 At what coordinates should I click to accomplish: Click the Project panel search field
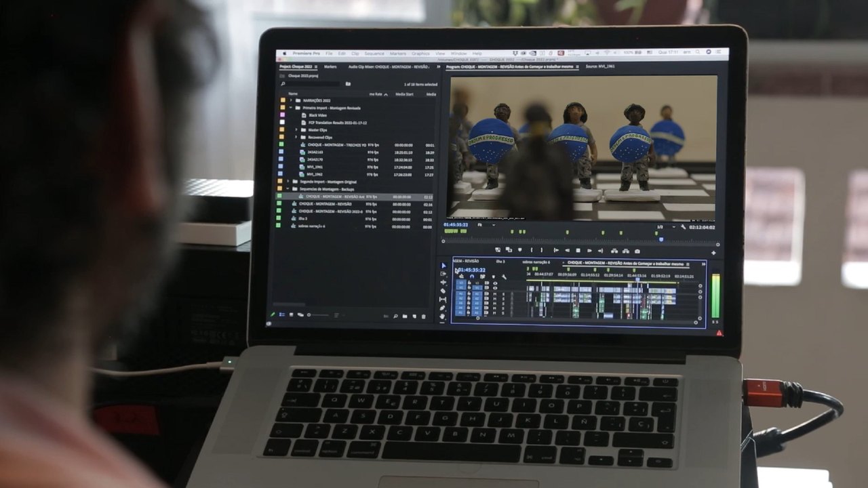pos(313,84)
